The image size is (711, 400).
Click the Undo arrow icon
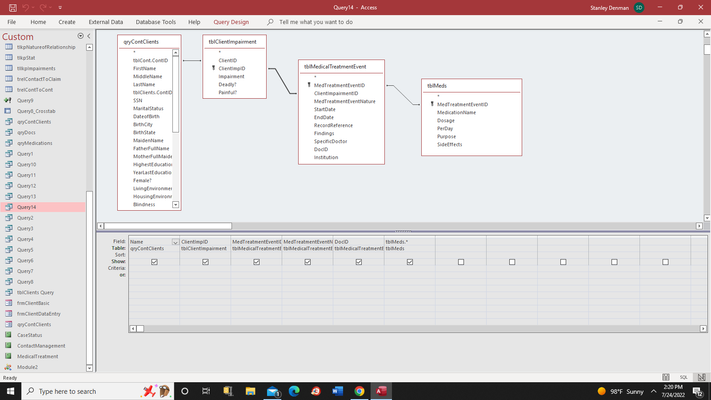pos(25,8)
